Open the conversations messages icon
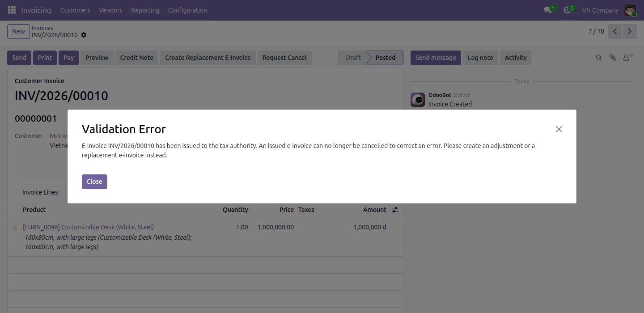 coord(549,10)
